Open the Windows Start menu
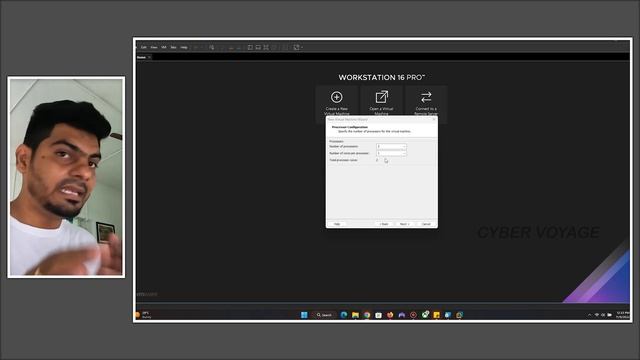 (x=304, y=315)
